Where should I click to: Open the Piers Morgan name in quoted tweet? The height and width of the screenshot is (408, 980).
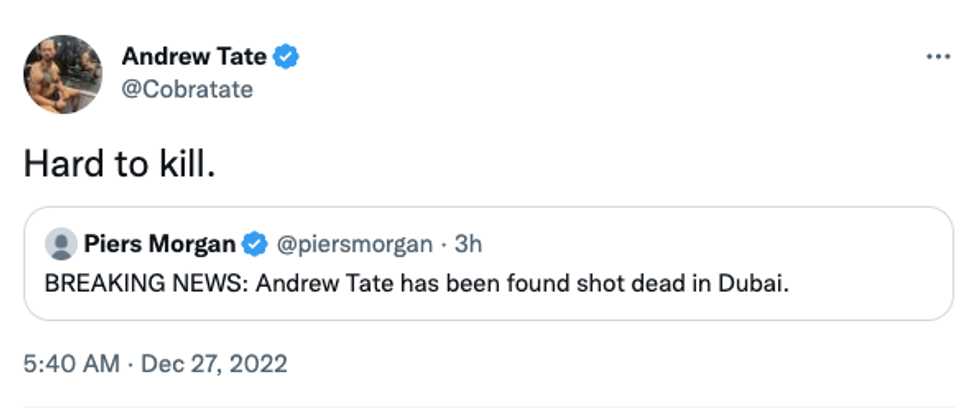[161, 244]
